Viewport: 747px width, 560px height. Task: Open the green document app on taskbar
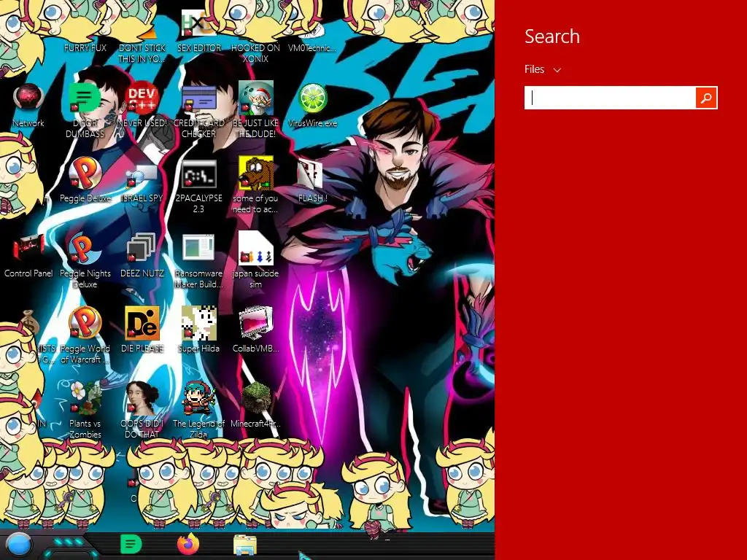click(x=131, y=544)
